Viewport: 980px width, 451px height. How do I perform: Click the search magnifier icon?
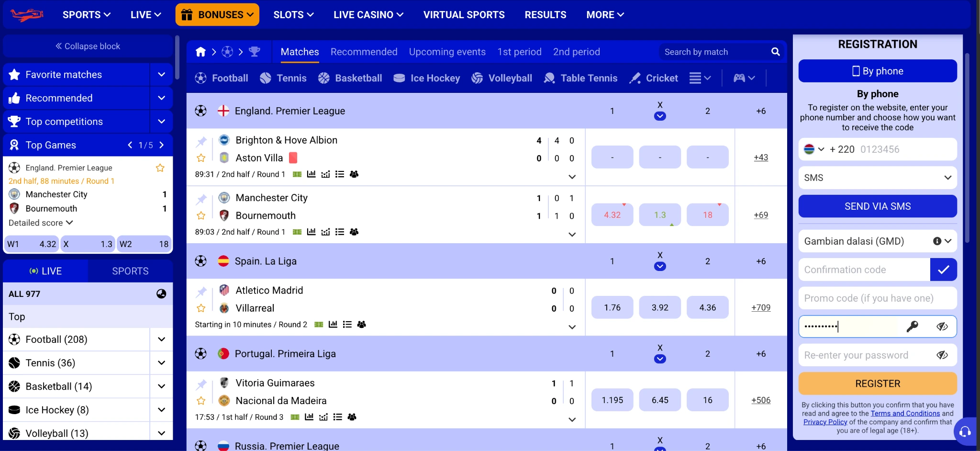[776, 52]
